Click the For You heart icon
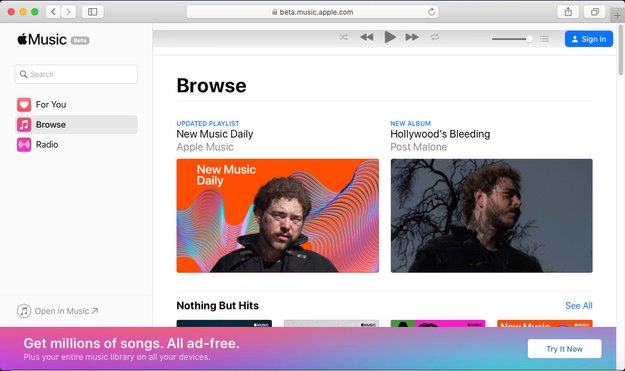This screenshot has height=371, width=625. point(24,104)
